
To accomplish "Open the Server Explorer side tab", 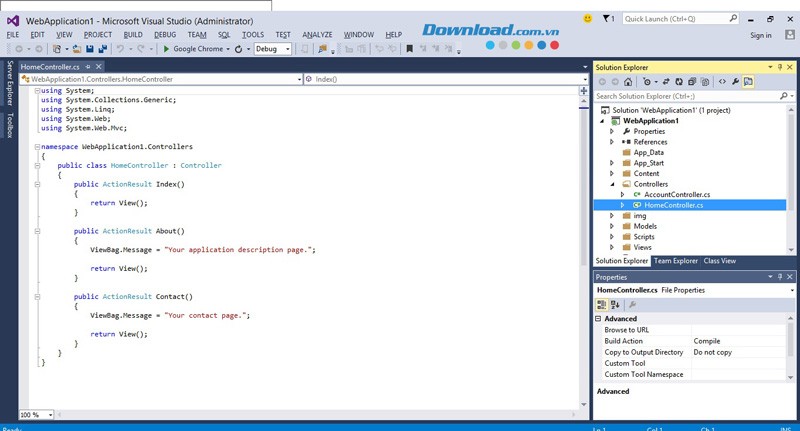I will 10,83.
